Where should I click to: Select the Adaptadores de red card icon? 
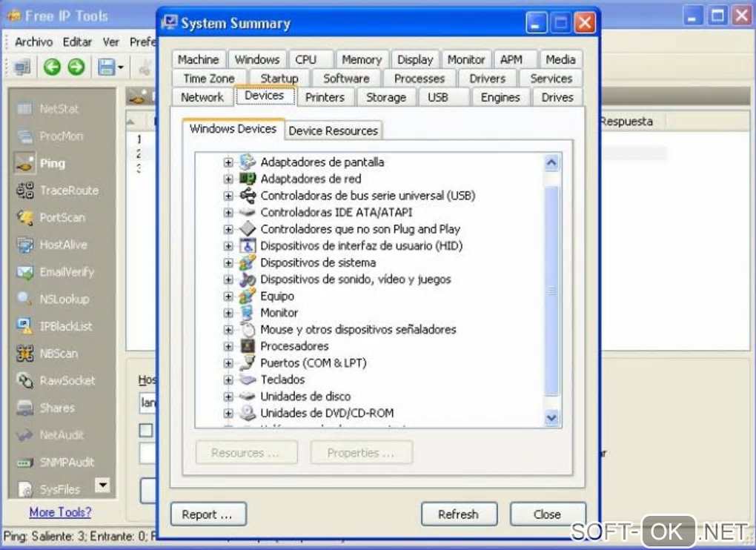pos(248,179)
